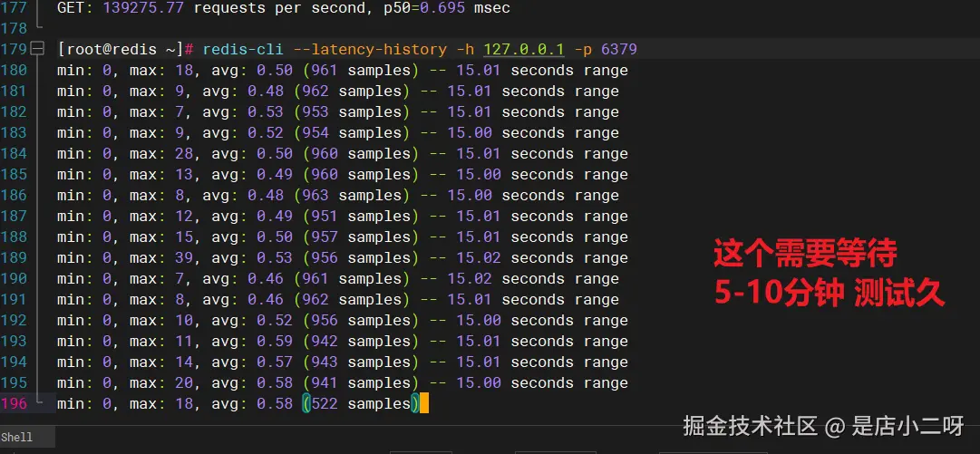Click line number 196 in the gutter
The image size is (980, 454).
click(14, 404)
